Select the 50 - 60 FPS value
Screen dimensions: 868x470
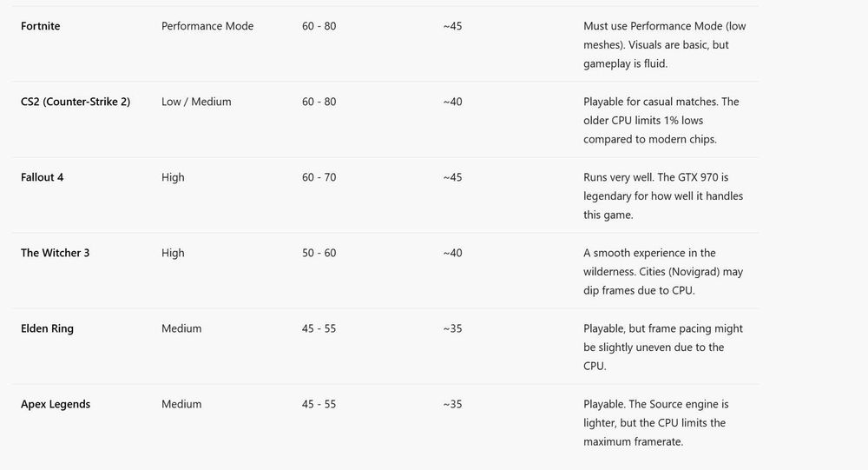319,253
